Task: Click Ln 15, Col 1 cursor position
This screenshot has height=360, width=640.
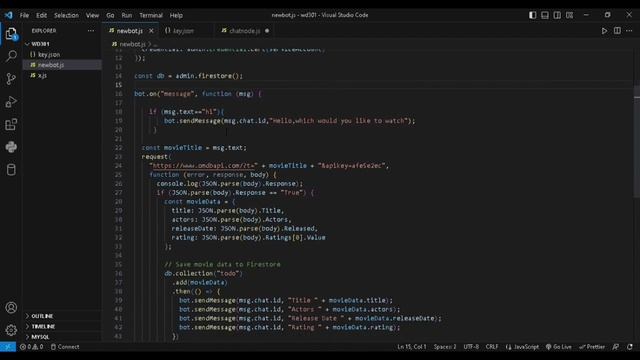Action: [412, 347]
